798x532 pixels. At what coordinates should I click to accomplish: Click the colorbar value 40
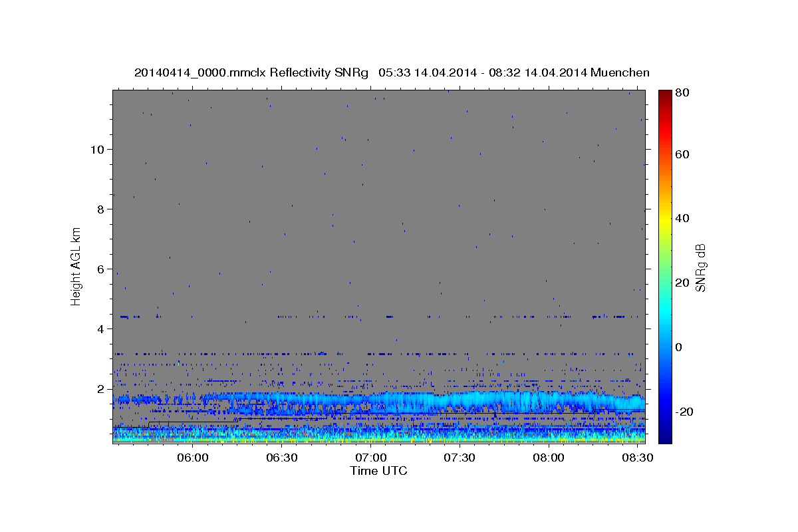[682, 218]
